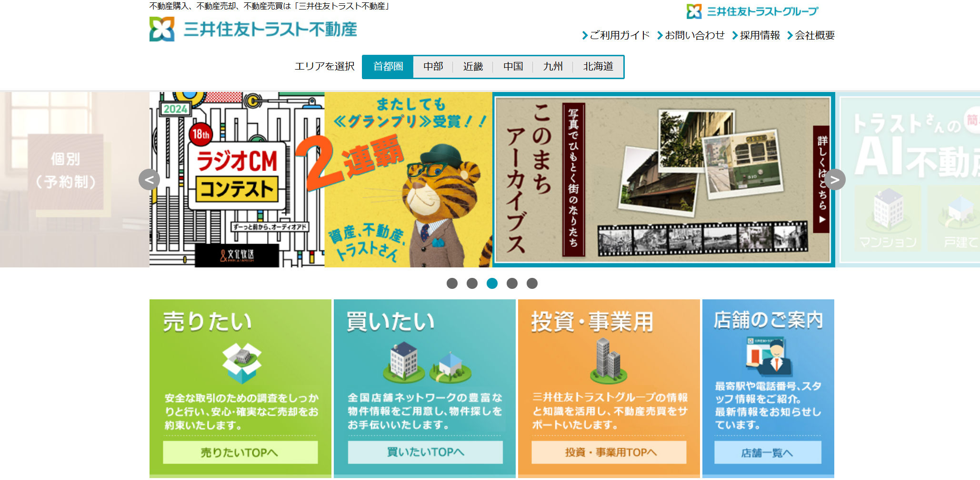Select the 首都圏 area tab
The height and width of the screenshot is (480, 980).
[388, 67]
